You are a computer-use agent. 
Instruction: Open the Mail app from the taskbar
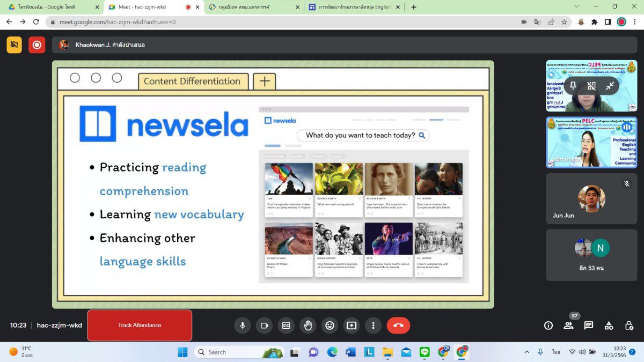click(x=406, y=352)
